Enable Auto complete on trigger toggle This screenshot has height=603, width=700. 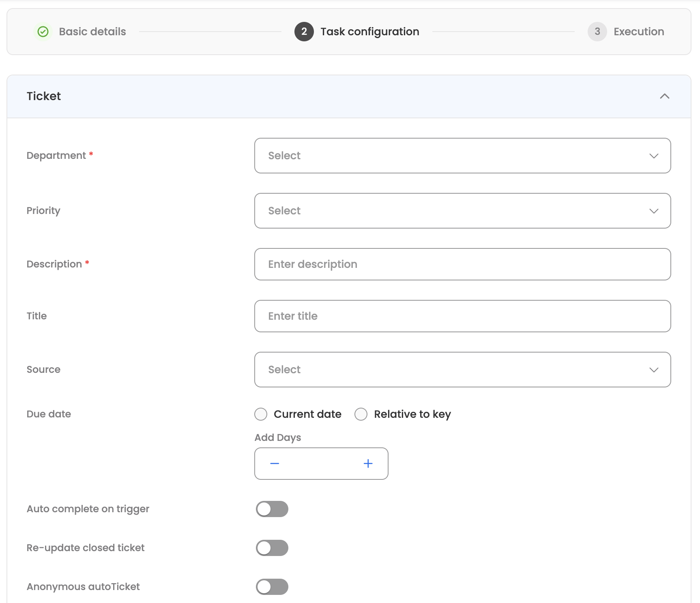[x=272, y=509]
